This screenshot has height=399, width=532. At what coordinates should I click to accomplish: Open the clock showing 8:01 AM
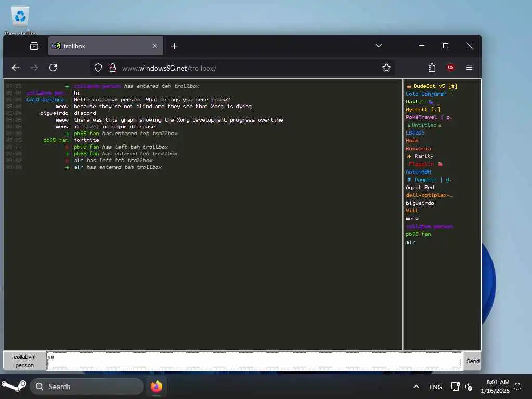495,387
